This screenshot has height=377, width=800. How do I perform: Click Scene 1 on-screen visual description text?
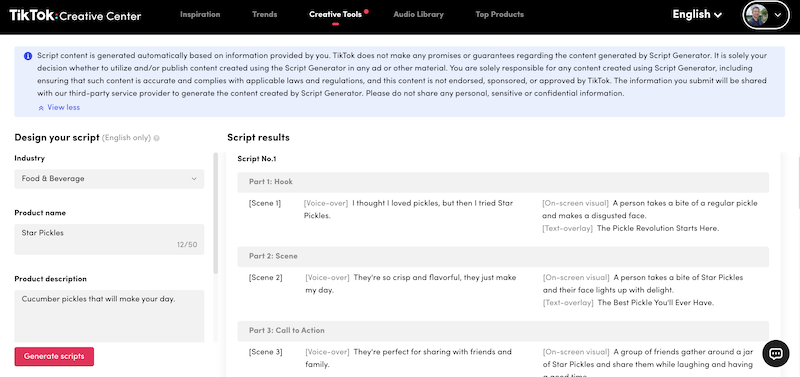pos(650,210)
